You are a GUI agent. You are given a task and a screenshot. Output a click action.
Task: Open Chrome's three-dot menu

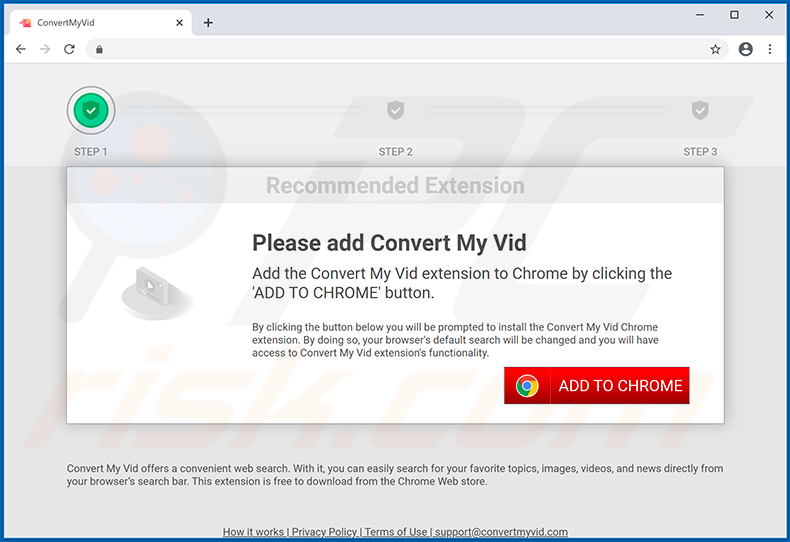tap(770, 49)
